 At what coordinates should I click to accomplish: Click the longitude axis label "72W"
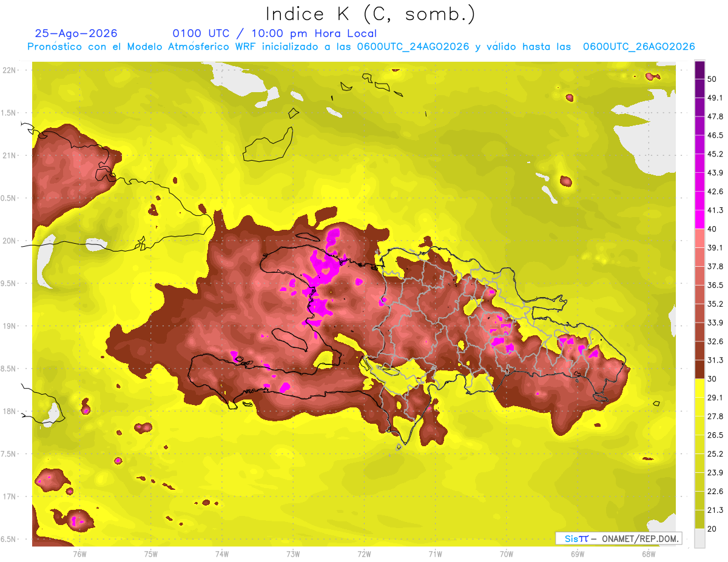(x=364, y=554)
